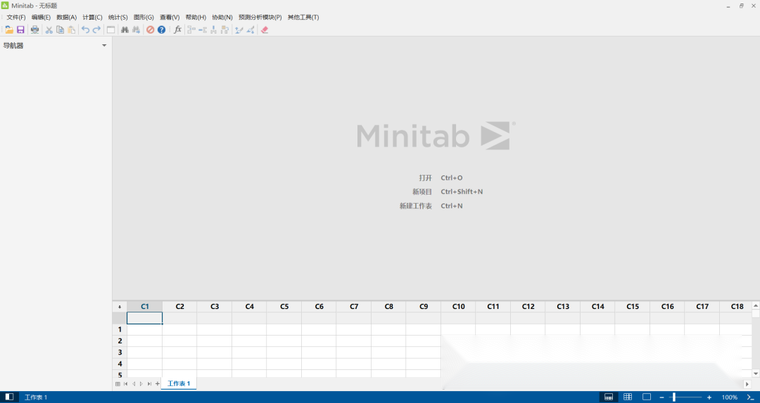Select column header C10

point(458,306)
